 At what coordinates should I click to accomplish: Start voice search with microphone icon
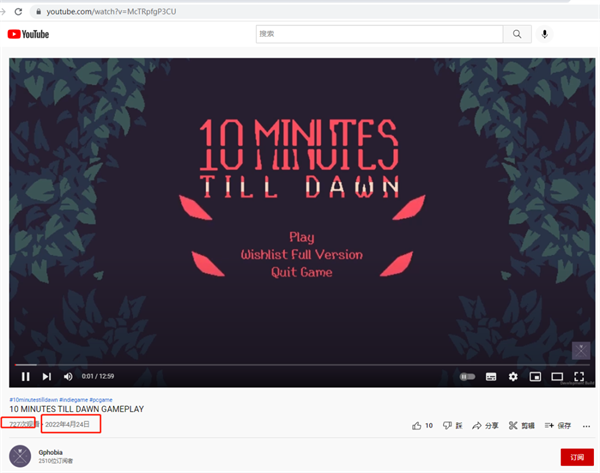point(544,34)
